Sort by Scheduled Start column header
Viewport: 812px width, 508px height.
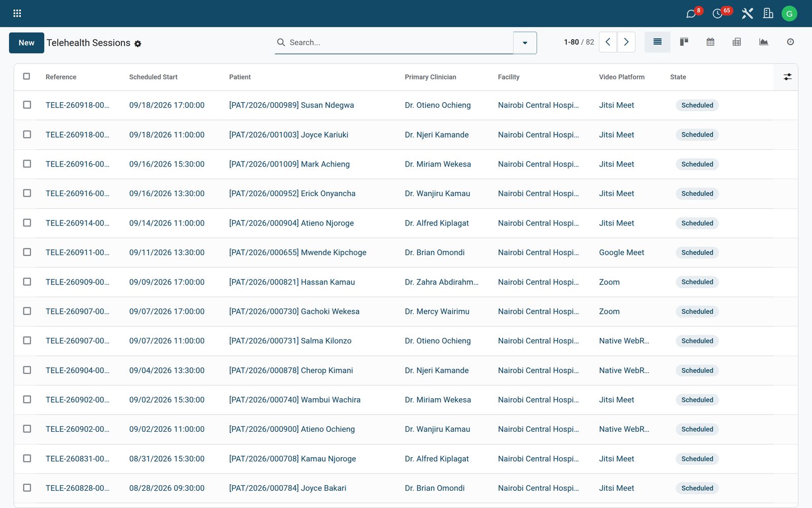pos(153,77)
